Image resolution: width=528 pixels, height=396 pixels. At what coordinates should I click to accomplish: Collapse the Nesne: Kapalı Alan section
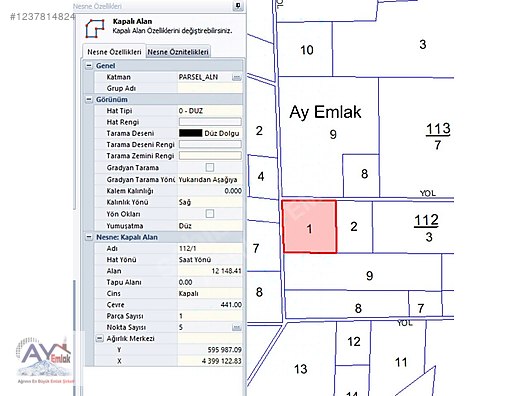[89, 237]
